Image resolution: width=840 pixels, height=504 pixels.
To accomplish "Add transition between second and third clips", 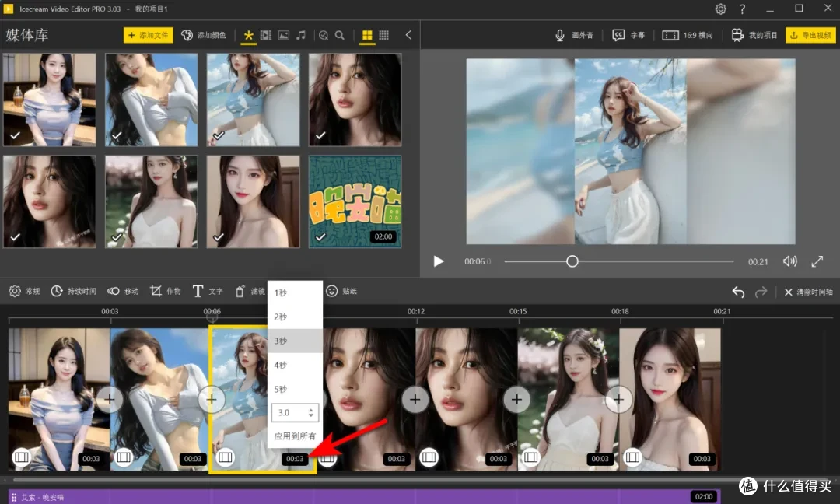I will point(211,399).
